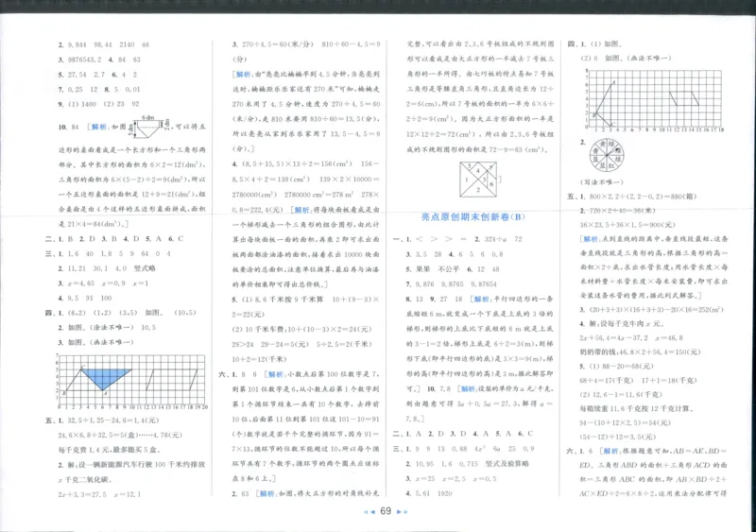This screenshot has width=756, height=532.
Task: Click the line '每千克贵 1.4 元,最多能买 5 盒。'
Action: coord(109,450)
